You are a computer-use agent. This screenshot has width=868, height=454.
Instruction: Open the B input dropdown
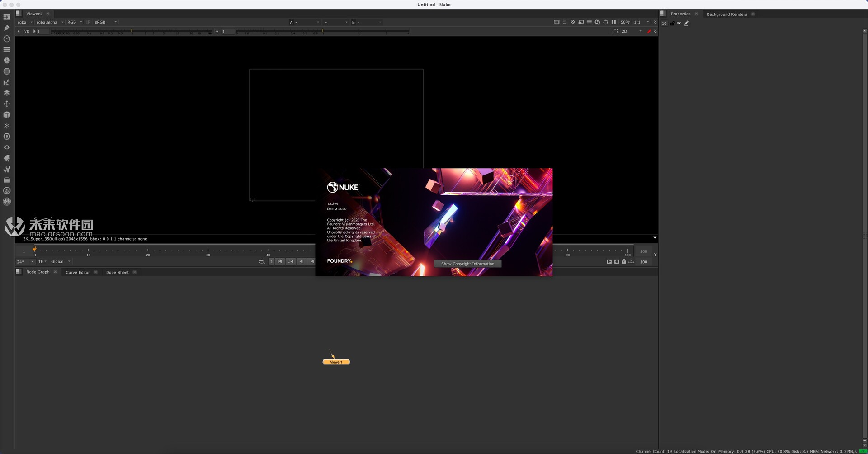(367, 22)
